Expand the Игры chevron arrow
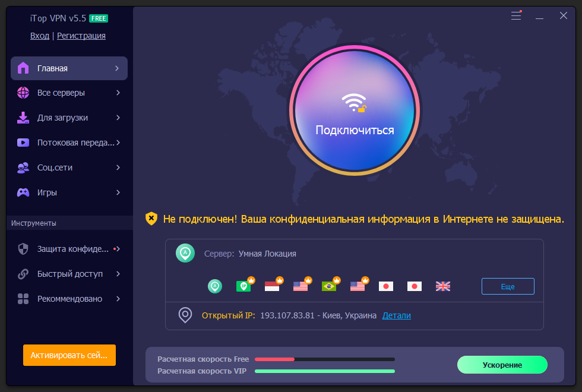 [118, 192]
